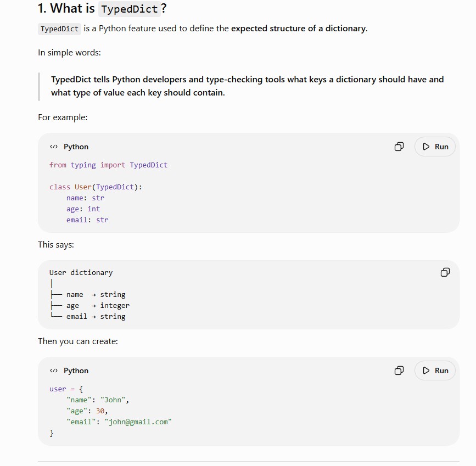The width and height of the screenshot is (476, 466).
Task: Click the "age → integer" tree line
Action: pyautogui.click(x=90, y=305)
